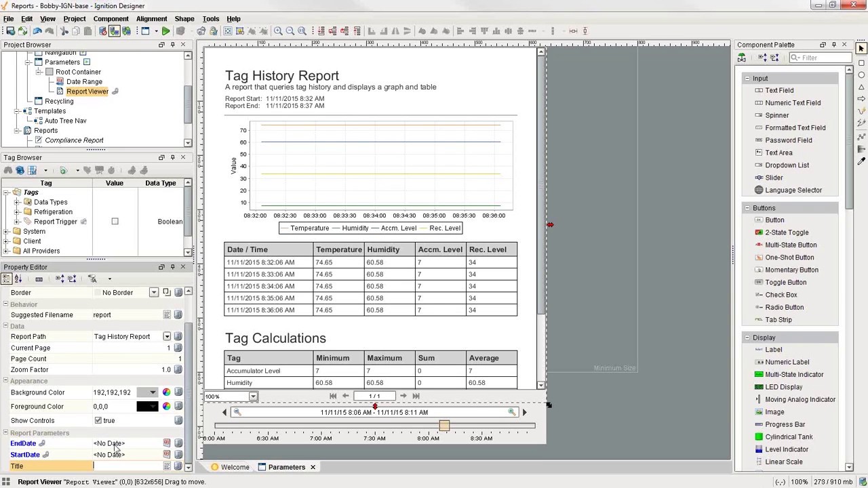The height and width of the screenshot is (488, 868).
Task: Expand the Refrigeration tag folder
Action: pyautogui.click(x=17, y=212)
